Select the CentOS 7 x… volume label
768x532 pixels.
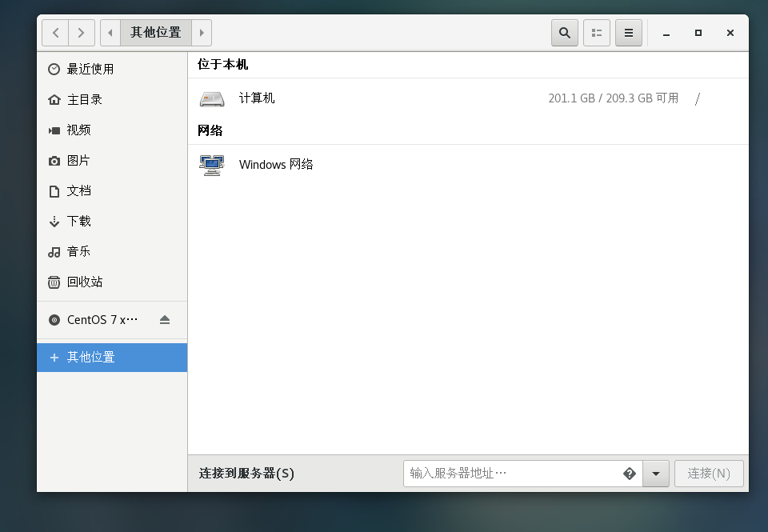pyautogui.click(x=102, y=320)
